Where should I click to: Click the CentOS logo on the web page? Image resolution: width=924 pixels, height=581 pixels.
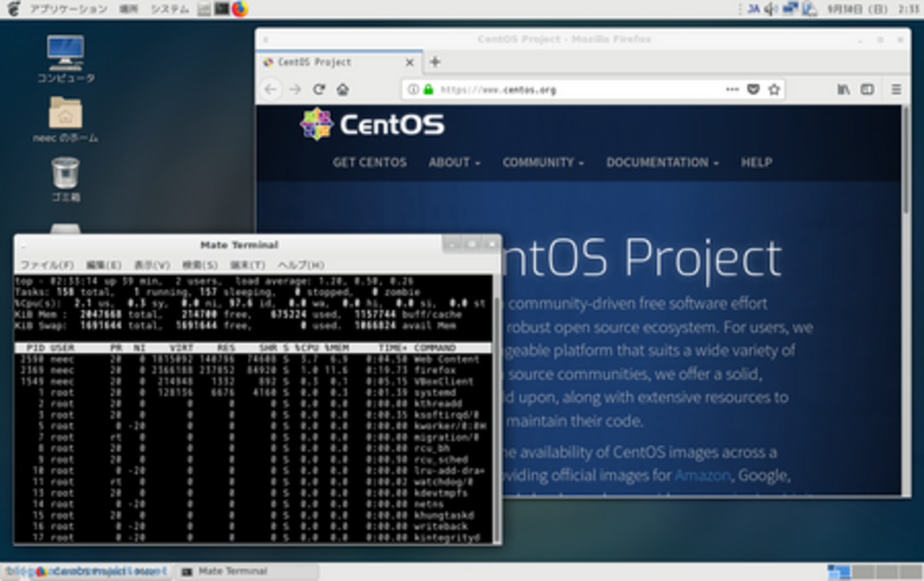[372, 124]
